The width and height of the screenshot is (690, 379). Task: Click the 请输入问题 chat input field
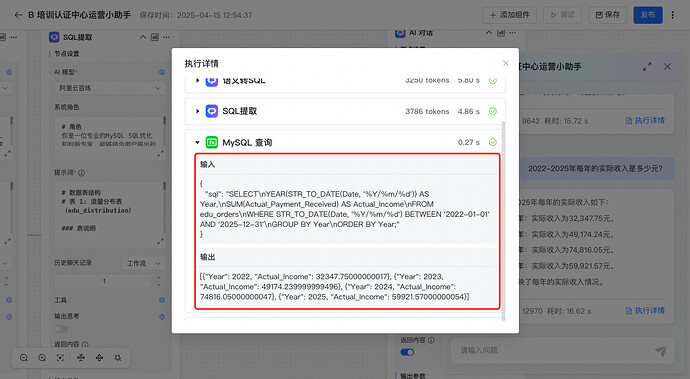click(x=554, y=350)
